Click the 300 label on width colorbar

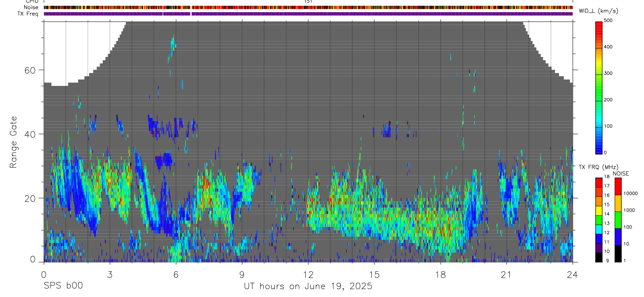click(x=608, y=73)
